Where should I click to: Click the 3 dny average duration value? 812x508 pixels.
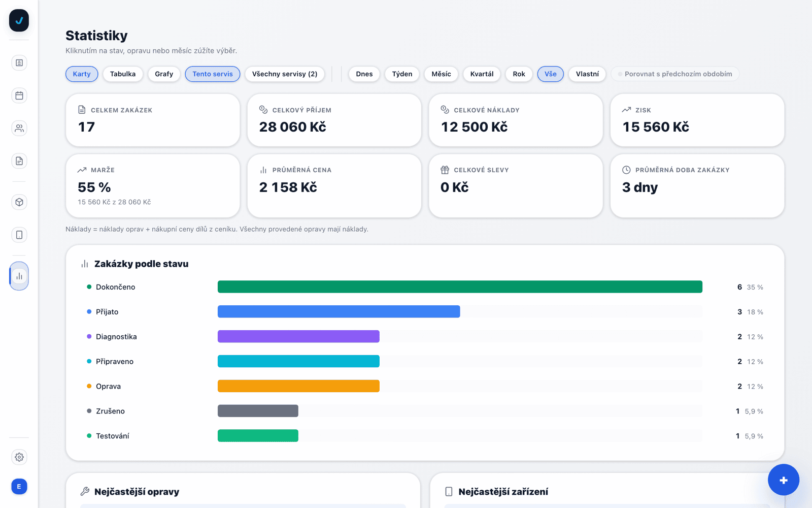pos(640,187)
